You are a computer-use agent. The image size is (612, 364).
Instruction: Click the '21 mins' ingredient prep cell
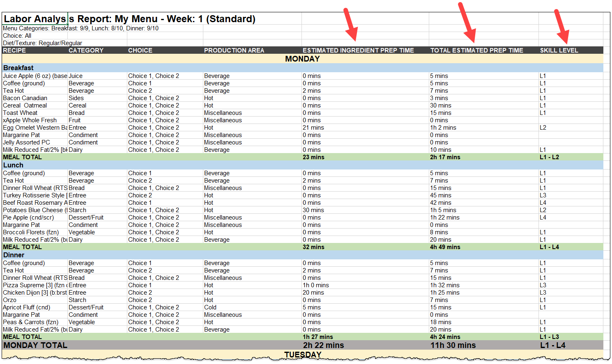tap(313, 128)
